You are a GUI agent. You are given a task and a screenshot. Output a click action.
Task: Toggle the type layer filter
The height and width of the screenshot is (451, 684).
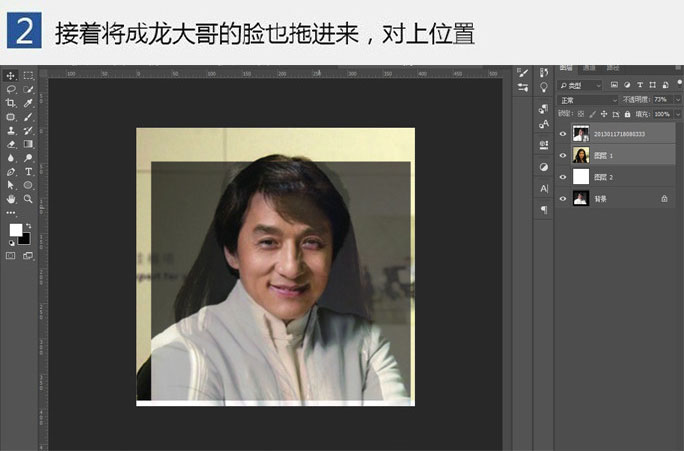(640, 85)
